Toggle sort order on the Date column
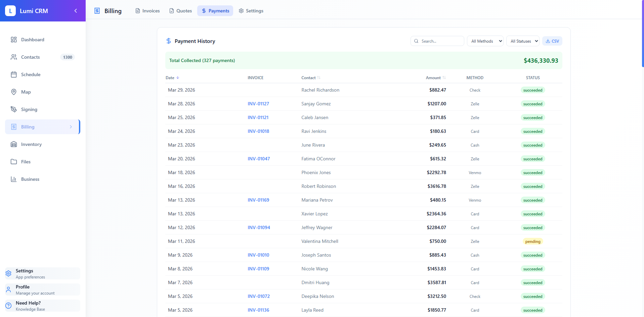Screen dimensions: 644x317 point(172,77)
